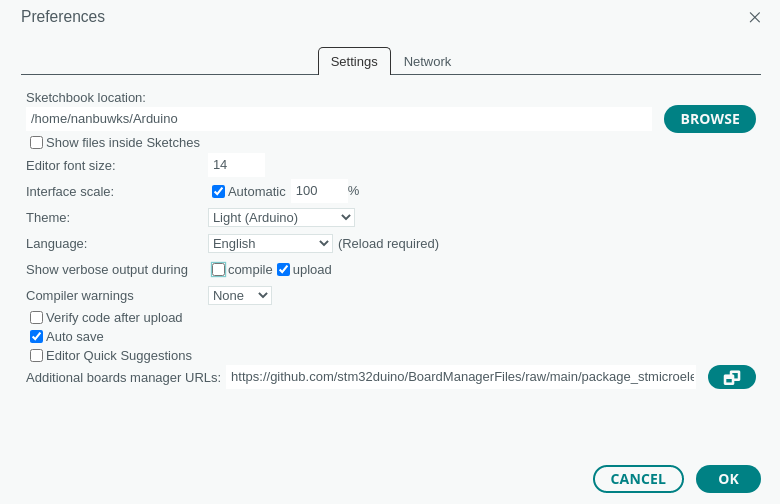Viewport: 780px width, 504px height.
Task: Enable verbose output during compile
Action: pos(218,269)
